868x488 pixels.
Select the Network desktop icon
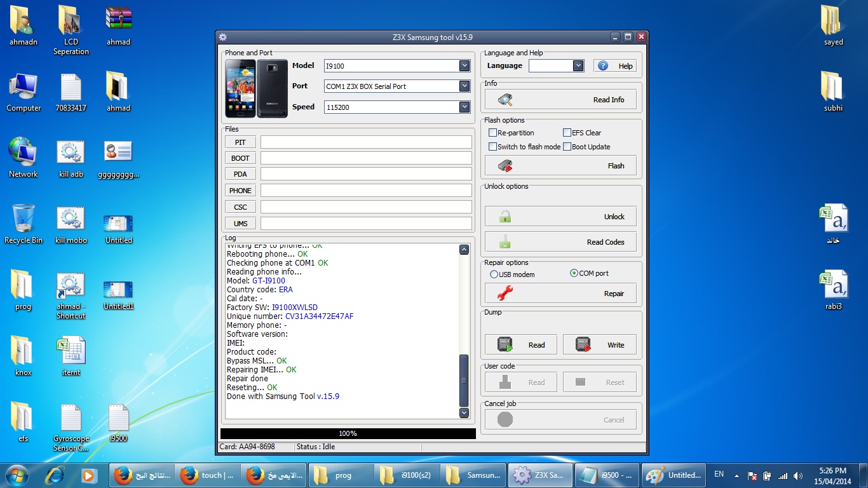24,158
